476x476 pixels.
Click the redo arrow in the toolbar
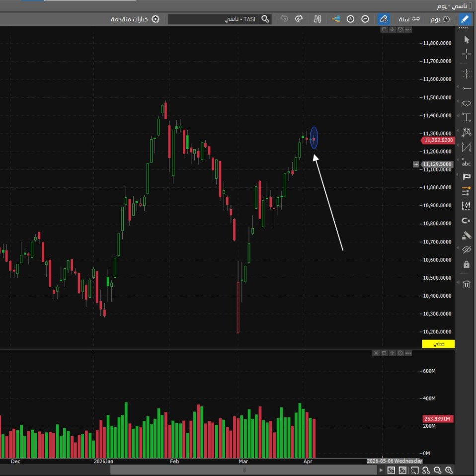point(299,19)
